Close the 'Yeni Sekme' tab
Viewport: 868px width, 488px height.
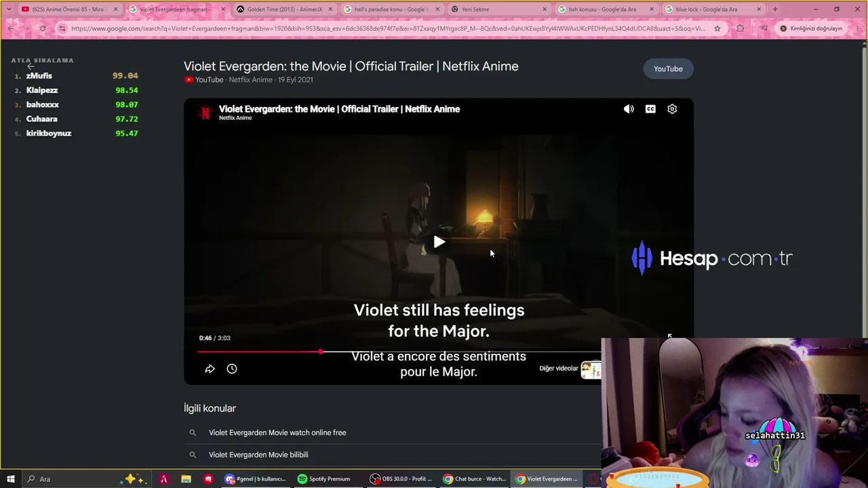pyautogui.click(x=545, y=9)
